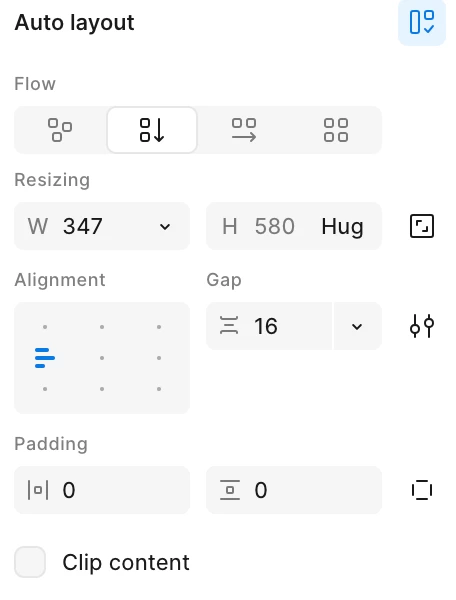Open advanced auto layout settings icon
The width and height of the screenshot is (456, 600).
click(422, 326)
